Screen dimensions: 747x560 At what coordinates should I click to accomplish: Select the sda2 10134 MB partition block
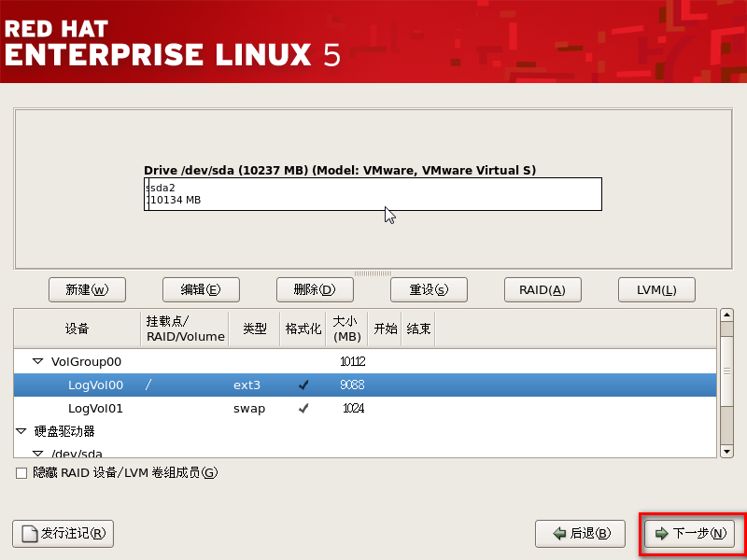pyautogui.click(x=375, y=194)
